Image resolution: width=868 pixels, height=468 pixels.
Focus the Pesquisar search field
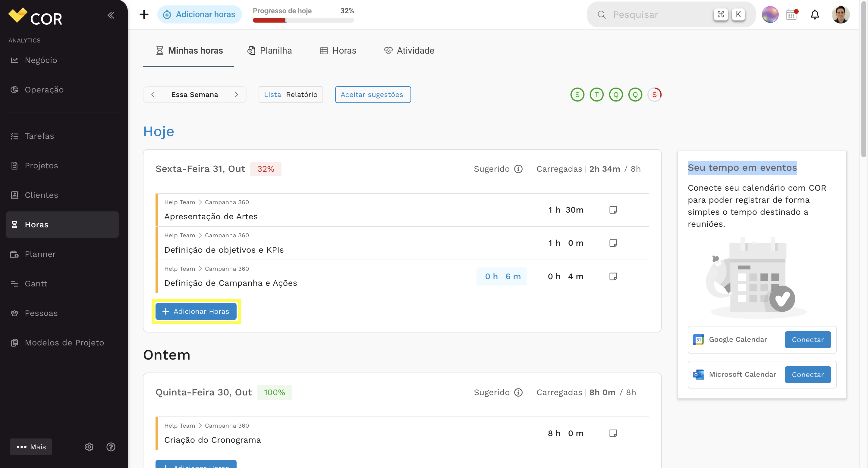[x=671, y=14]
